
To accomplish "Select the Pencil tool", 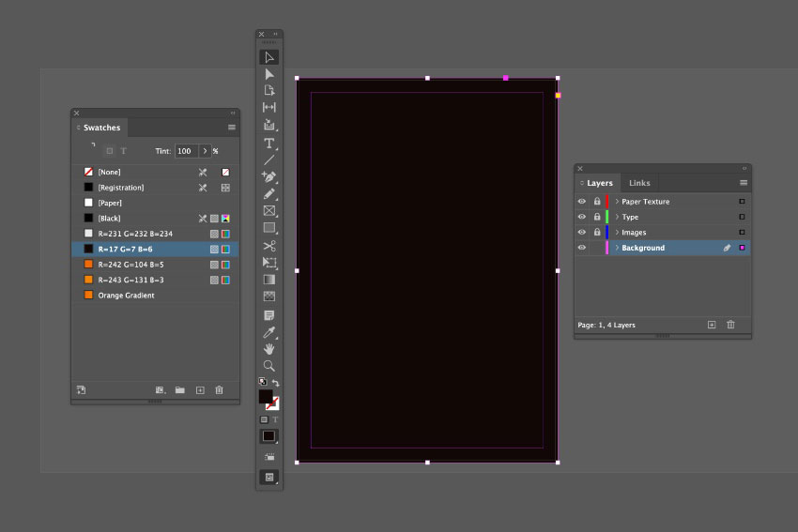I will 269,194.
